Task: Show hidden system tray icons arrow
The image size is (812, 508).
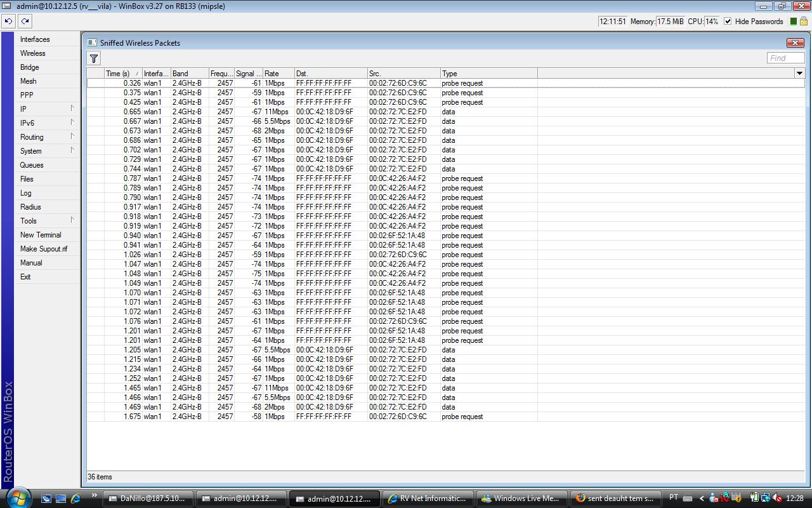Action: tap(702, 498)
